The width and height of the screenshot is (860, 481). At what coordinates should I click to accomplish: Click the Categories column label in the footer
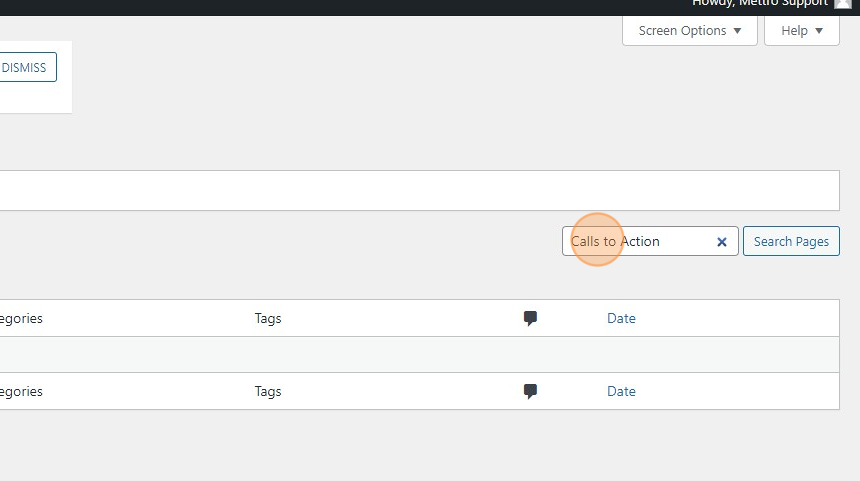coord(20,392)
